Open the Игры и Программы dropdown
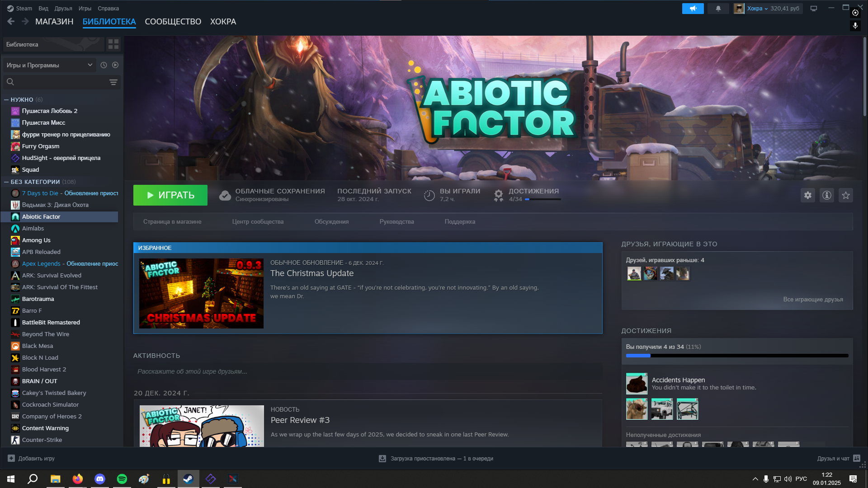 pyautogui.click(x=50, y=65)
